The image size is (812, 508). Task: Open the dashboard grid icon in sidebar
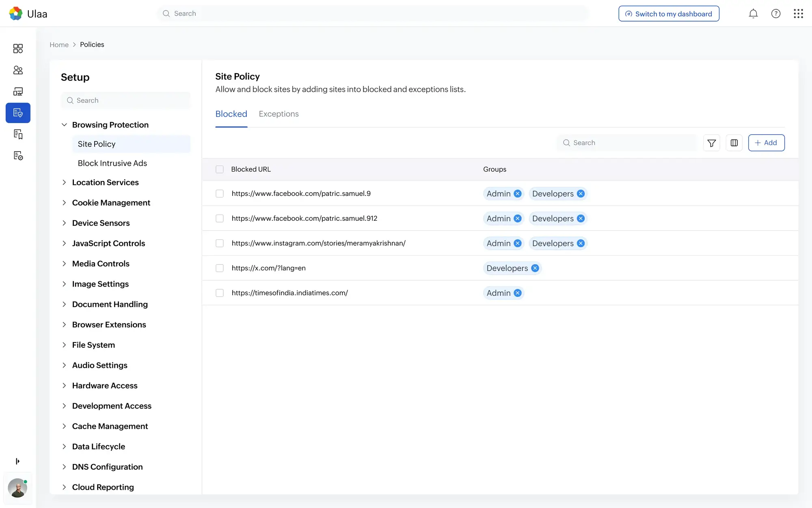coord(18,49)
